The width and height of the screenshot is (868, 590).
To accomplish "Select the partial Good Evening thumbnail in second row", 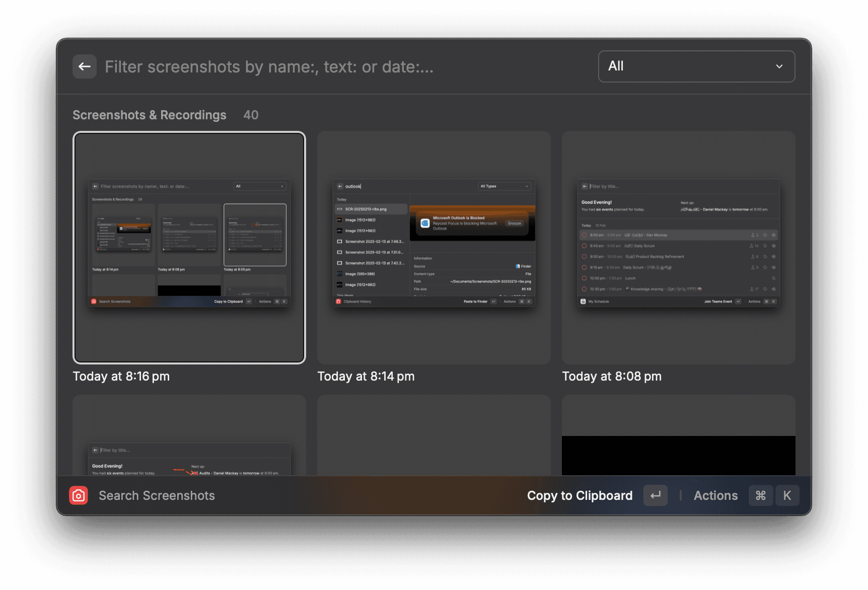I will coord(189,435).
